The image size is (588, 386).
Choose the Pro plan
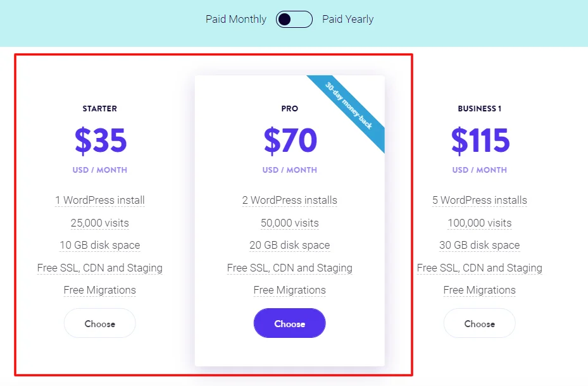(x=289, y=323)
